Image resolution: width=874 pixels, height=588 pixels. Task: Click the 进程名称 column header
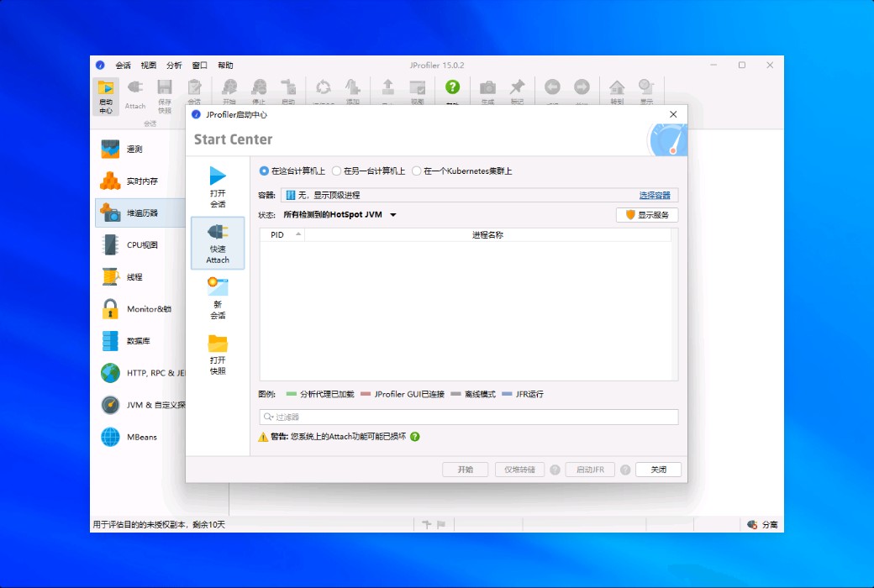point(487,234)
